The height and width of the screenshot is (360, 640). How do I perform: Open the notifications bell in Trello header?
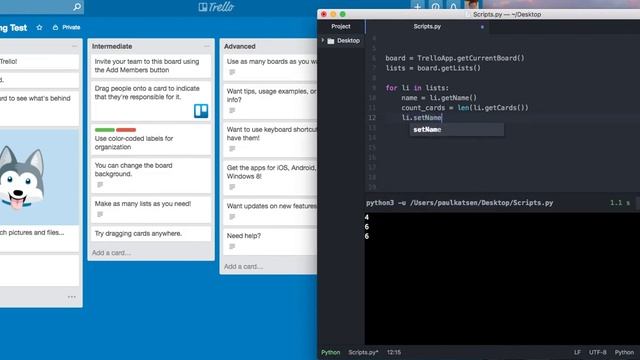pyautogui.click(x=453, y=7)
